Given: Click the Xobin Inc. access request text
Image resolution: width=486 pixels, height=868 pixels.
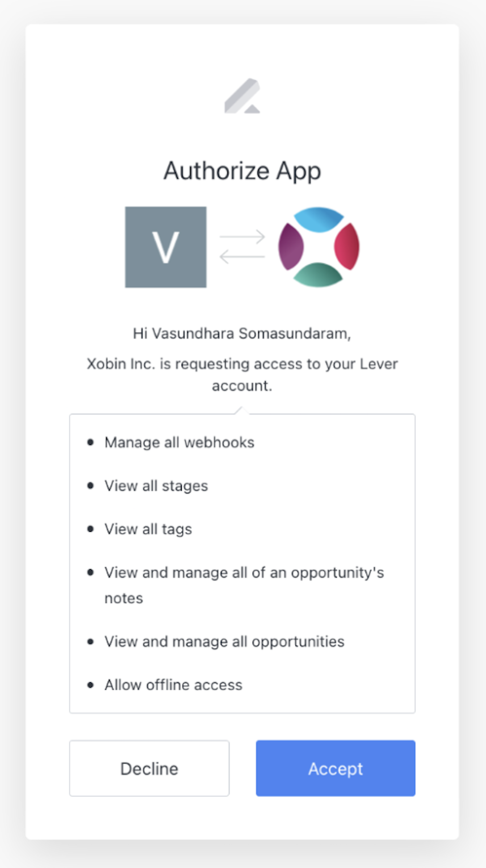Looking at the screenshot, I should (x=242, y=374).
